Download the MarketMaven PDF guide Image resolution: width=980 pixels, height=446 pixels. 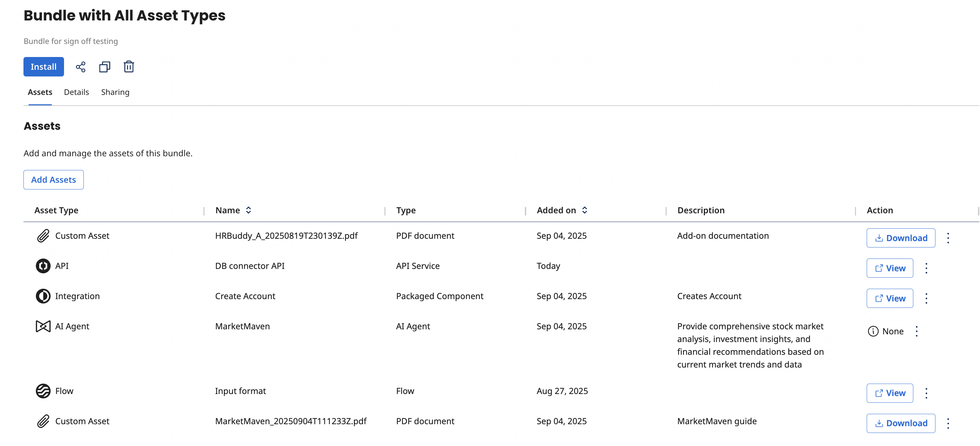tap(901, 423)
